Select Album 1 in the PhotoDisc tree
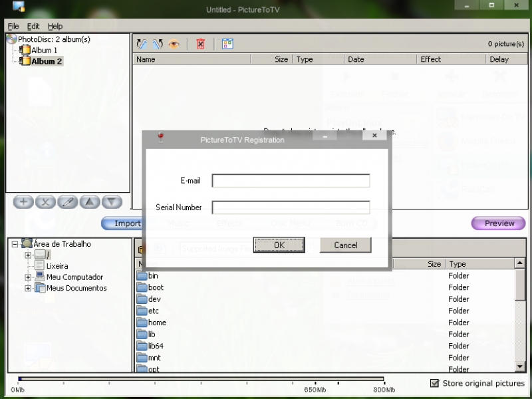 [44, 50]
